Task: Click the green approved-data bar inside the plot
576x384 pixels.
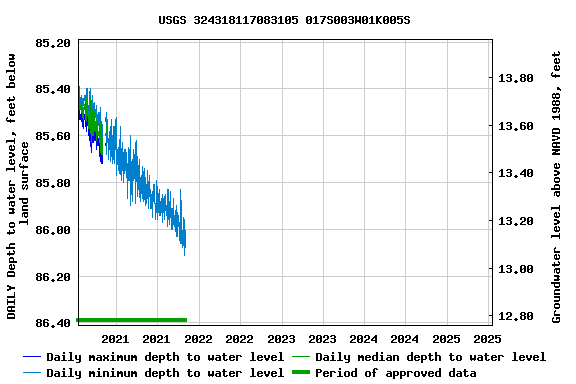Action: (x=132, y=320)
